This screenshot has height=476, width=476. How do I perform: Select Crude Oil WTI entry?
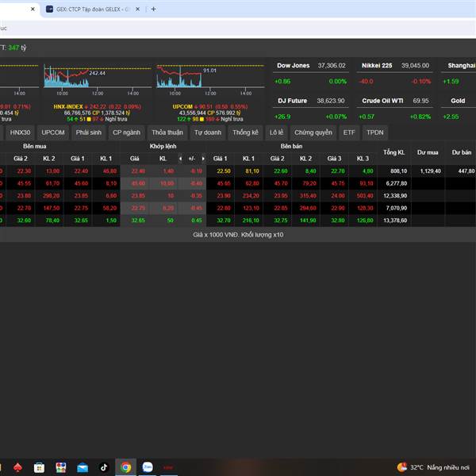point(382,101)
